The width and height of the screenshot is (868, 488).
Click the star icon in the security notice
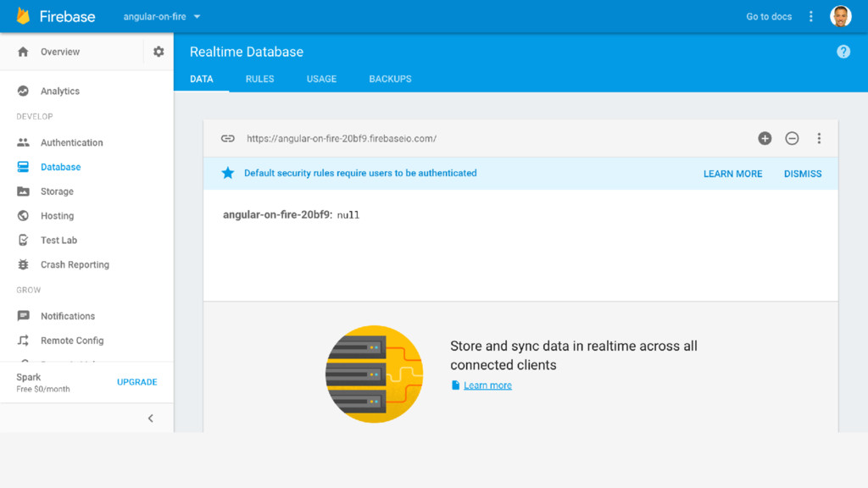(x=227, y=173)
